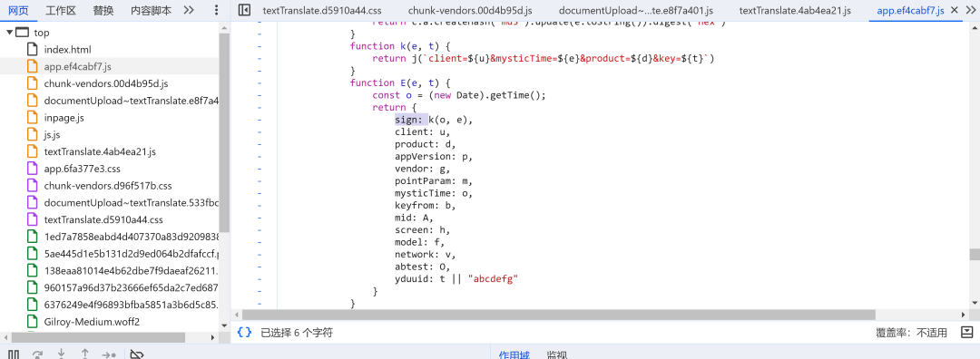Open the 作用域 scope tab
This screenshot has height=359, width=980.
[514, 354]
